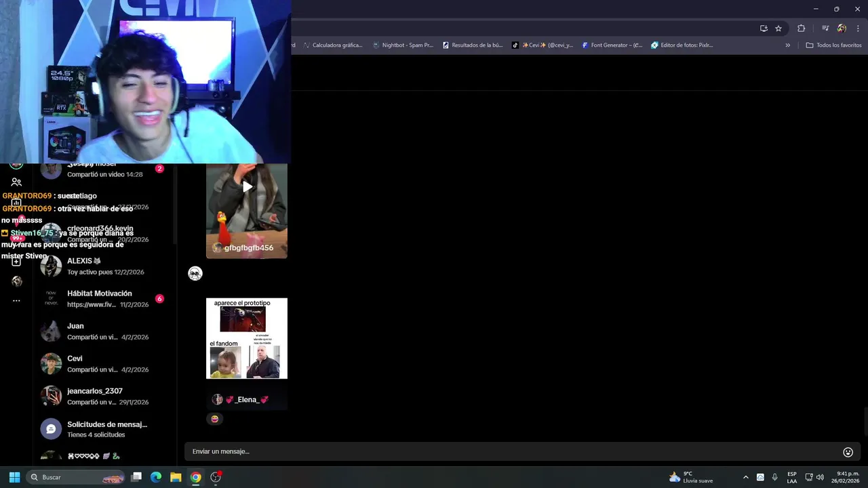
Task: Switch to Chrome on the taskbar
Action: pos(195,477)
